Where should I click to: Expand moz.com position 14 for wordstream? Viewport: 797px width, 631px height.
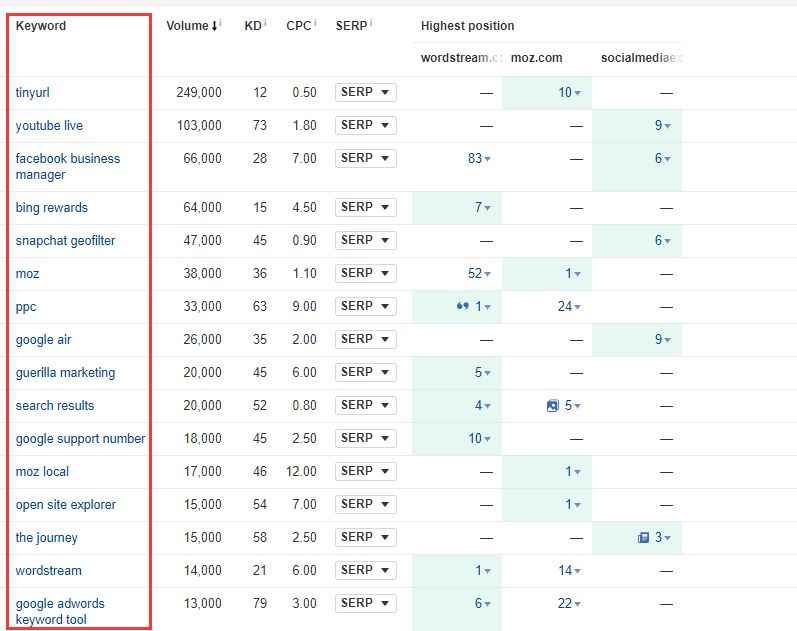click(569, 570)
